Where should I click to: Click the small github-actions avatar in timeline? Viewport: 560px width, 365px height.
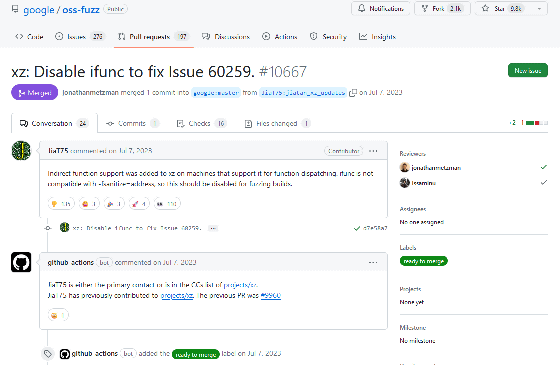click(x=65, y=354)
